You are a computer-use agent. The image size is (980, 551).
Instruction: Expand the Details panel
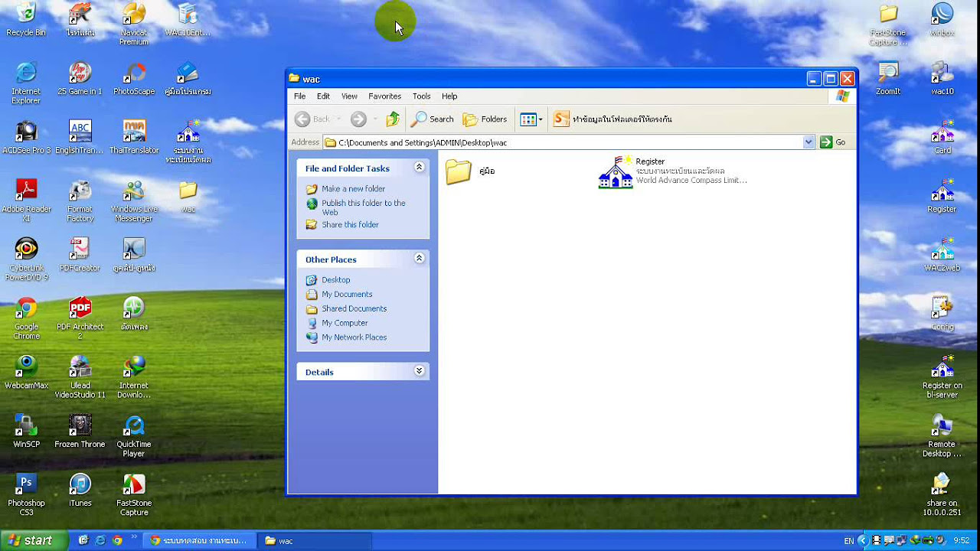coord(419,371)
